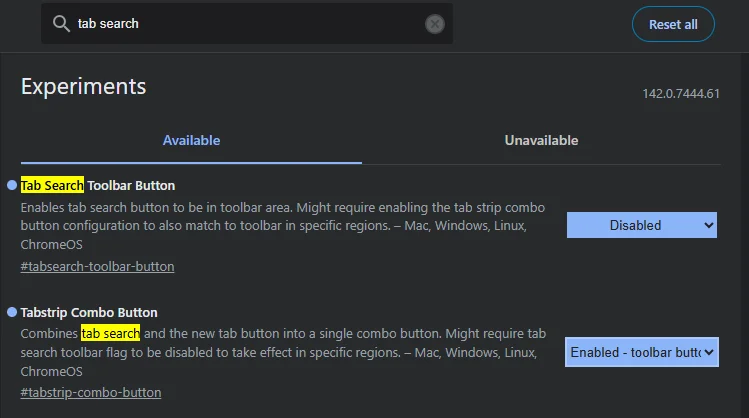This screenshot has width=749, height=418.
Task: Click the Tabstrip Combo Button title
Action: click(89, 312)
